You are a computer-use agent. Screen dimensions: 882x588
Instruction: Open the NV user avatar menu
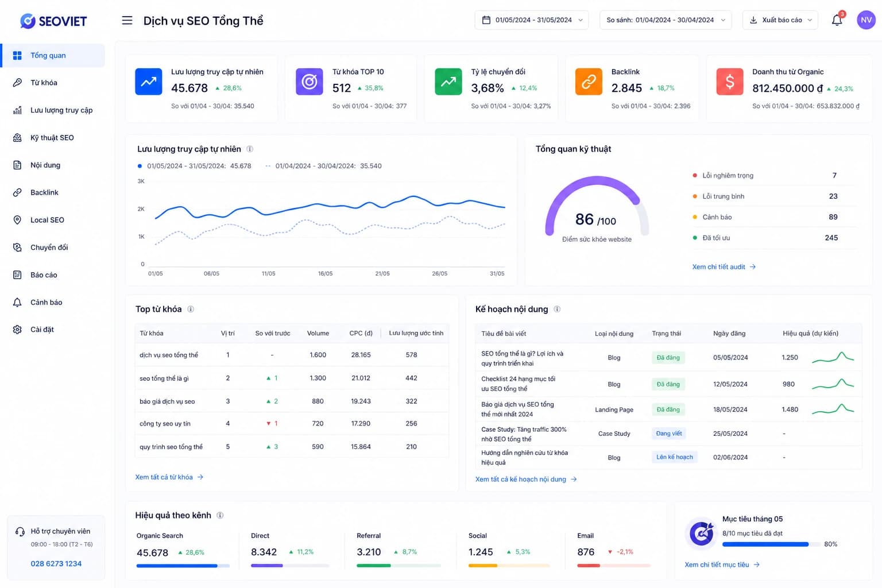pyautogui.click(x=866, y=20)
